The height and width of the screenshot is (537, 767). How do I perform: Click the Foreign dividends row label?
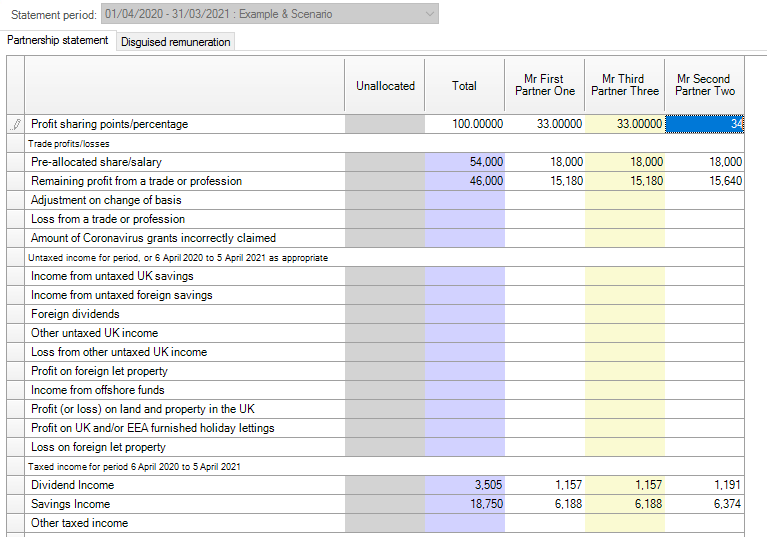click(75, 314)
